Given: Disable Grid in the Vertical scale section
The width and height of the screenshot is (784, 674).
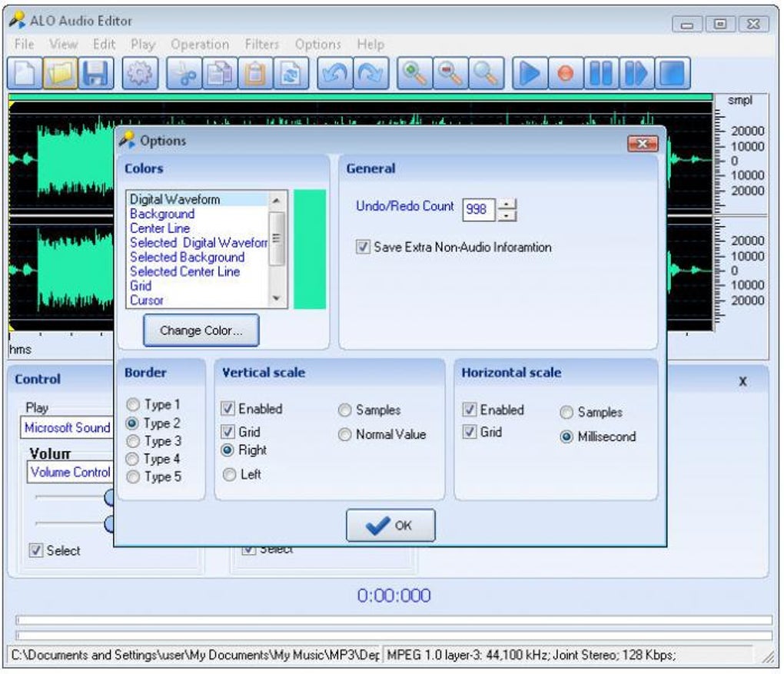Looking at the screenshot, I should point(228,431).
